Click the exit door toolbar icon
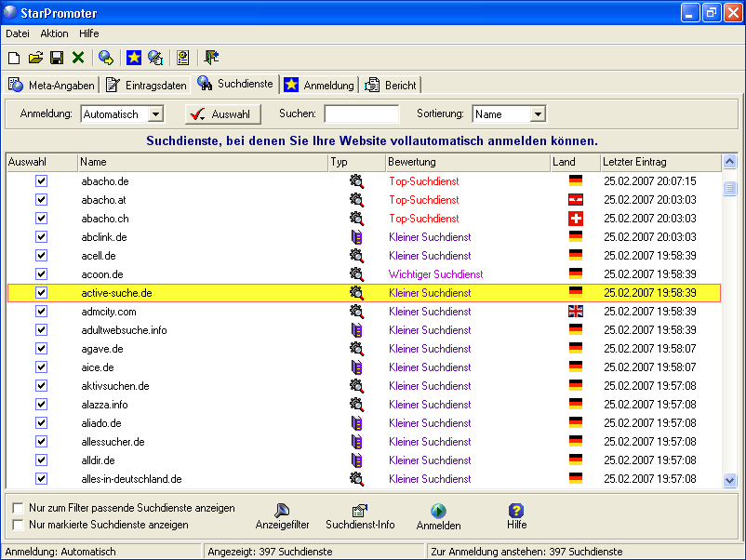The width and height of the screenshot is (746, 560). 211,58
